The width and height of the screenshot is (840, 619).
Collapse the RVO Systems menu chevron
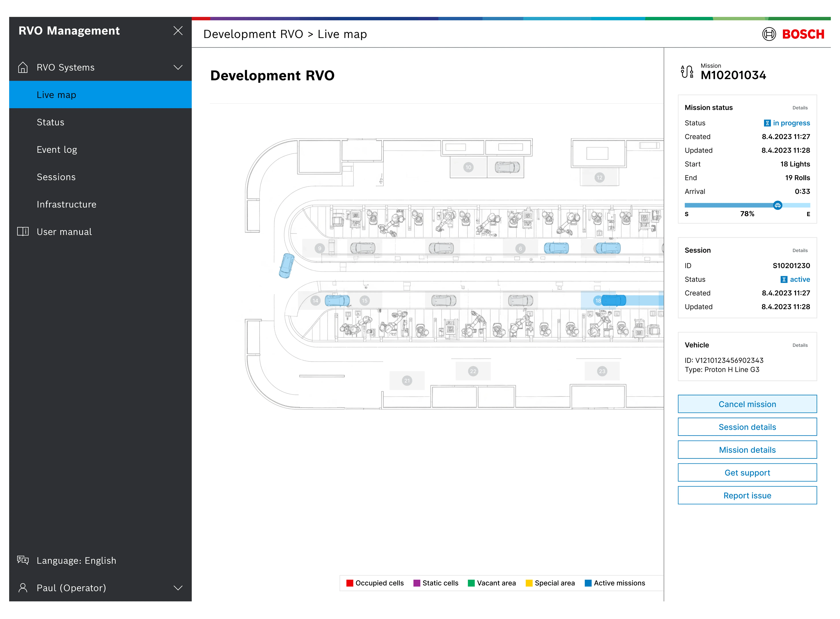[178, 67]
